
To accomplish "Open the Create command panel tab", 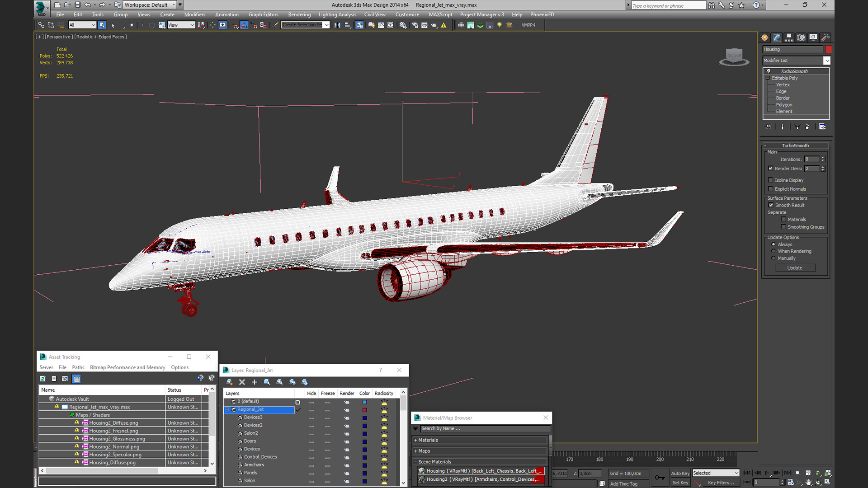I will (764, 38).
